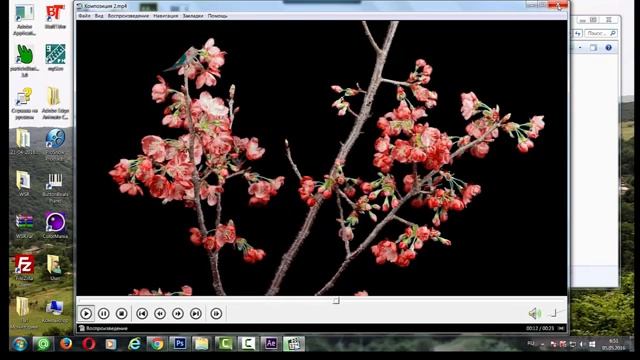Click the language indicator in the system tray
Viewport: 640px width, 360px height.
[531, 344]
